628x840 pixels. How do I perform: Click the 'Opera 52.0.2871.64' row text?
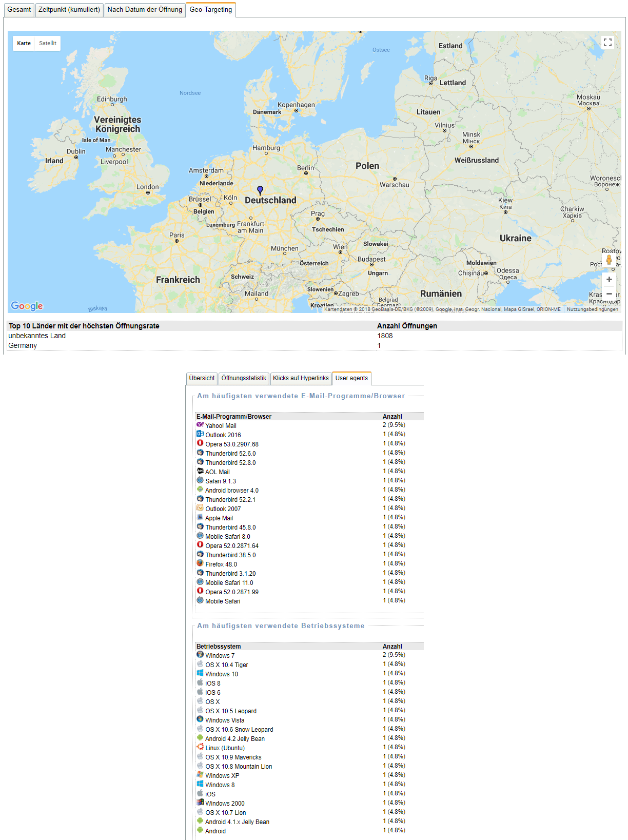click(x=232, y=546)
